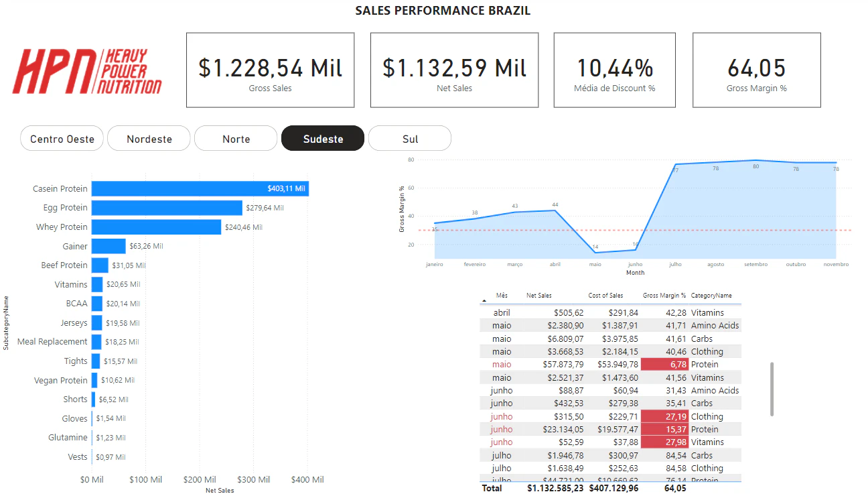Viewport: 868px width, 494px height.
Task: Click the Egg Protein bar
Action: (167, 208)
